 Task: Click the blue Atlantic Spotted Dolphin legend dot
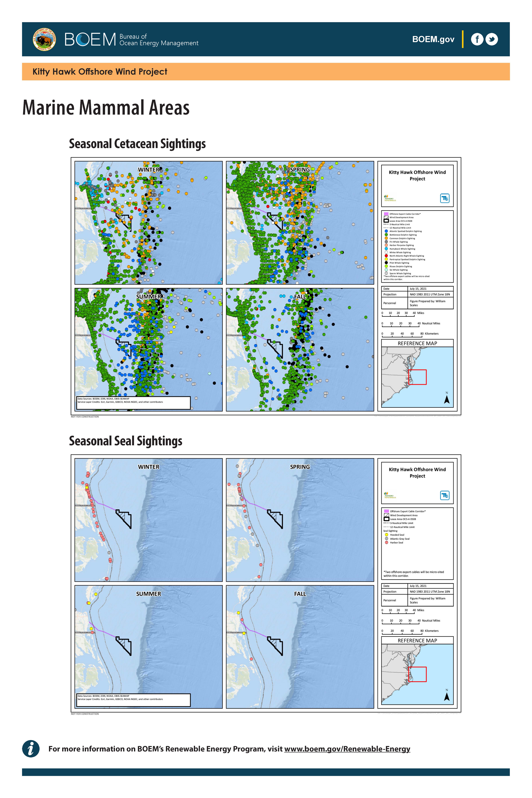coord(386,231)
